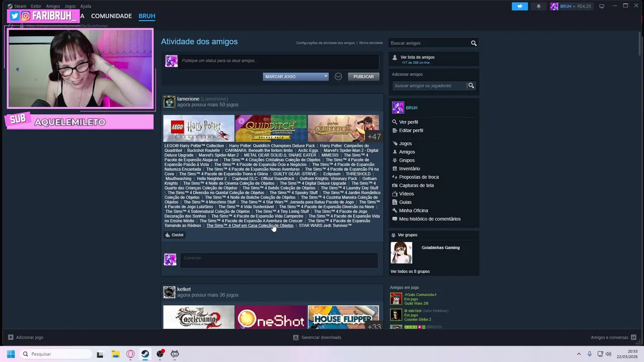This screenshot has height=362, width=644.
Task: Open Ver todos os 8 grupos
Action: [x=410, y=271]
